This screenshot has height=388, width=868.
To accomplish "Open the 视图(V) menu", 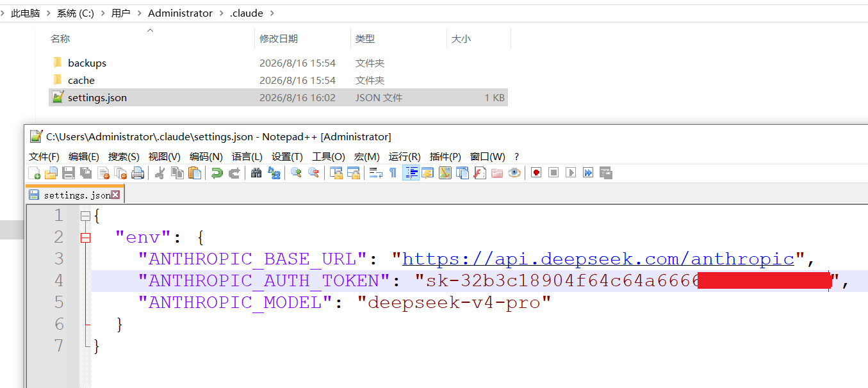I will click(165, 156).
